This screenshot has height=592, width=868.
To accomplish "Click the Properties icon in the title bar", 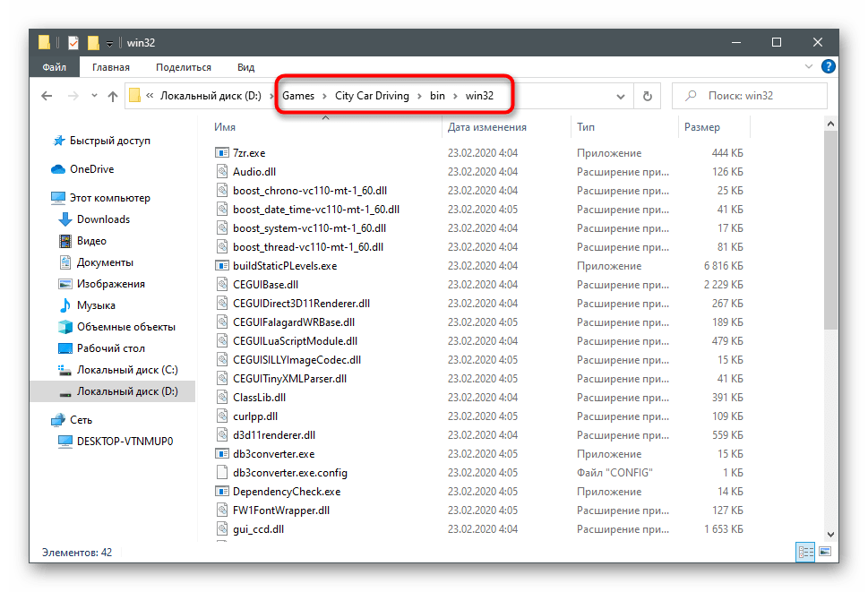I will (x=73, y=42).
